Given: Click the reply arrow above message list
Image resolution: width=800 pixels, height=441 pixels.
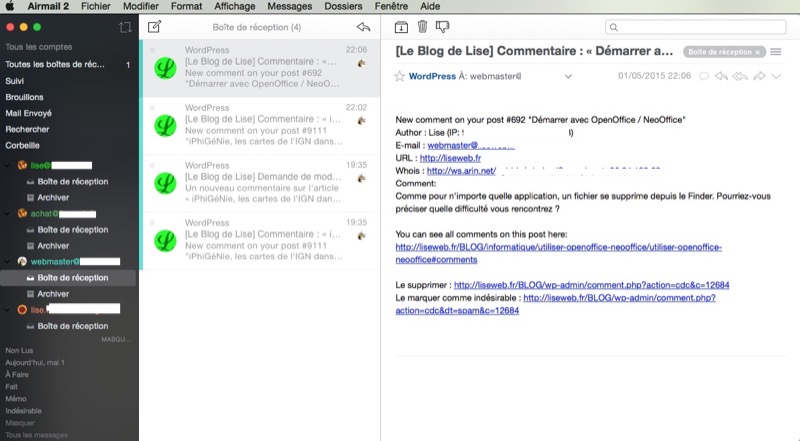Looking at the screenshot, I should point(363,27).
